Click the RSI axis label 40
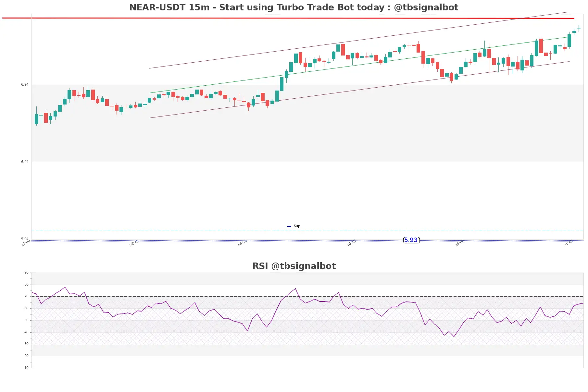The width and height of the screenshot is (588, 392). click(x=26, y=332)
